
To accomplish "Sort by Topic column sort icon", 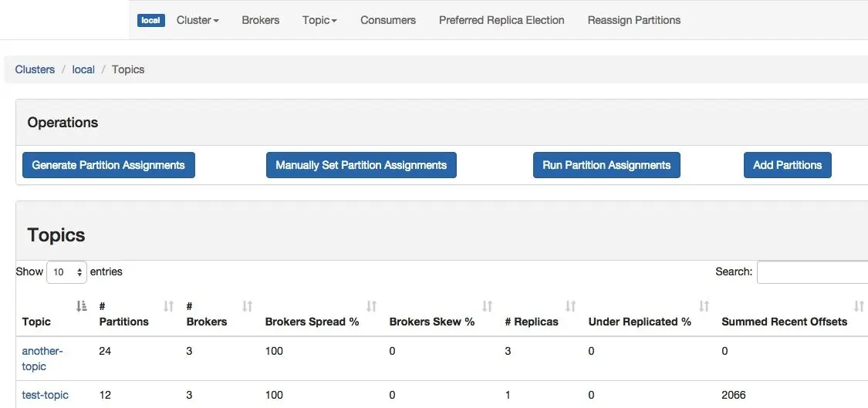I will coord(82,306).
